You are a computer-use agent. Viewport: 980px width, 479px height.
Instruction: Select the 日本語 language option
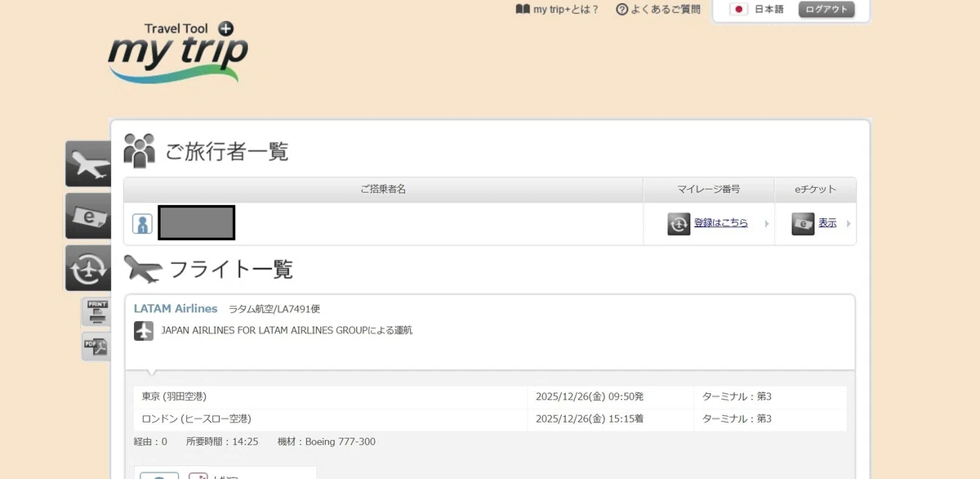768,10
